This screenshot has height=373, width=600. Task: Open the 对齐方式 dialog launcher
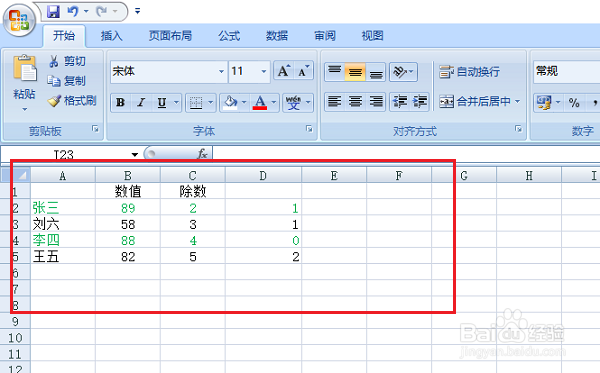(x=518, y=129)
